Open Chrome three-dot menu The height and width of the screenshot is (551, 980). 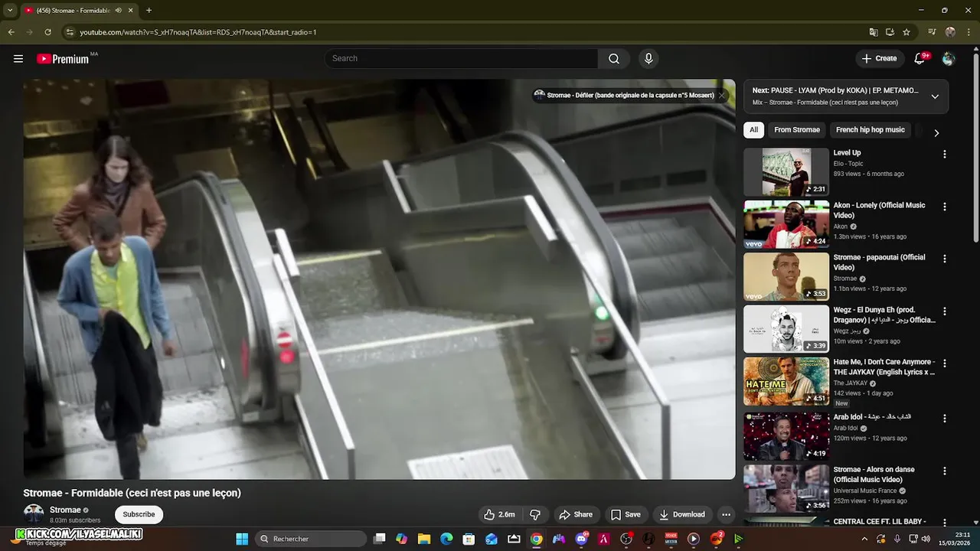[x=969, y=32]
